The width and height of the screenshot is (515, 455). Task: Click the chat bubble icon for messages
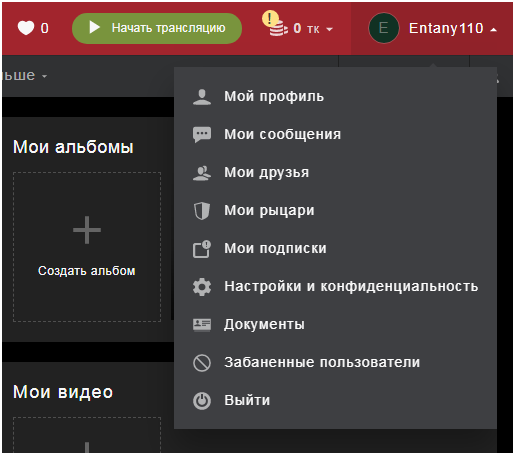coord(202,135)
